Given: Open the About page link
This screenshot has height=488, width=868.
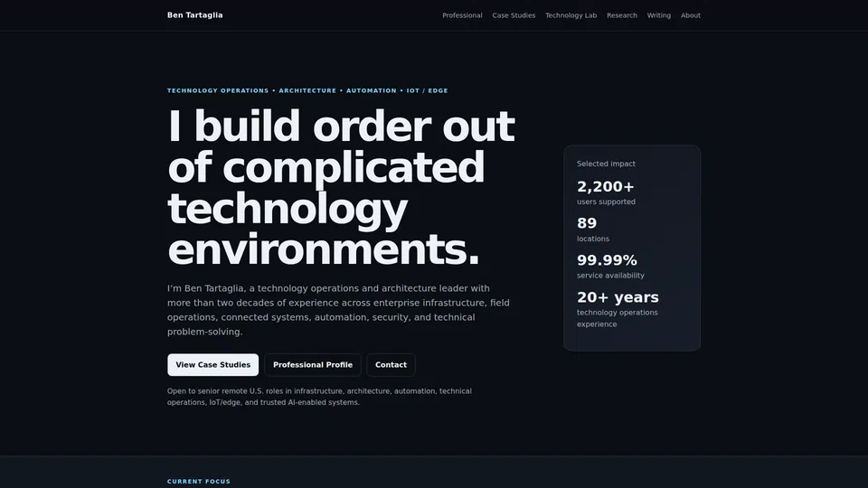Looking at the screenshot, I should pyautogui.click(x=690, y=15).
